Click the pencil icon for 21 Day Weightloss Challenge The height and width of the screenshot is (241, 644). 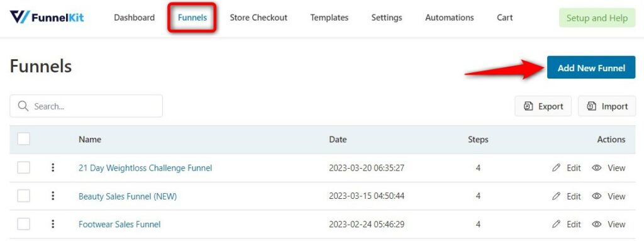pos(556,168)
